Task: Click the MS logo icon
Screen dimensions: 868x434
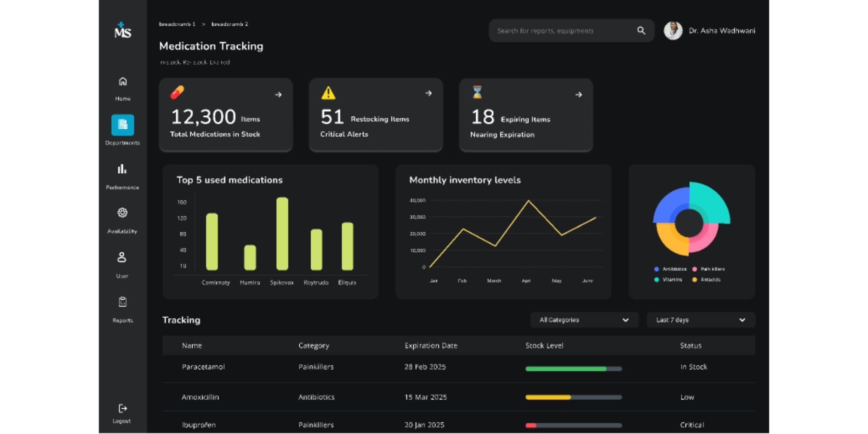Action: click(123, 31)
